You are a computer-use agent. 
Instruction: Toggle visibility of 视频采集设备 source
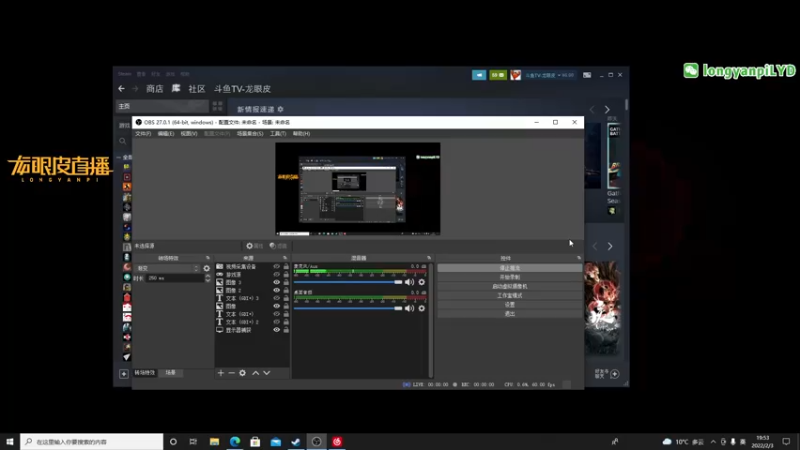point(277,266)
